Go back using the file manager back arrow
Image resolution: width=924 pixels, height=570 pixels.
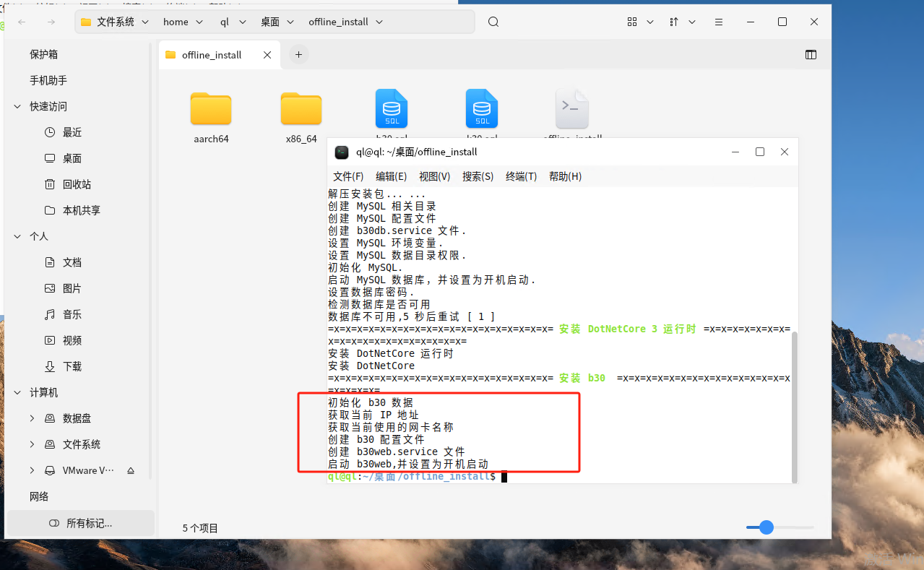[x=22, y=22]
